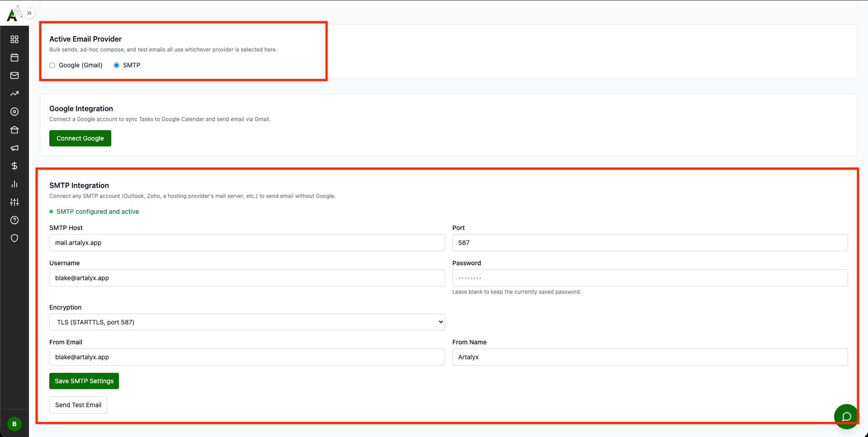This screenshot has width=868, height=437.
Task: Click the Password field
Action: (x=650, y=278)
